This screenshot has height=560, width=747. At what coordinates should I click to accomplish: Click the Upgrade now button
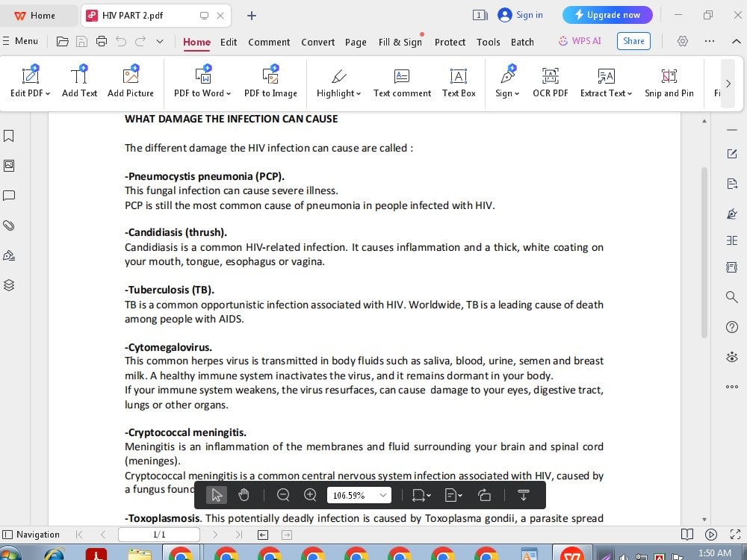(607, 15)
